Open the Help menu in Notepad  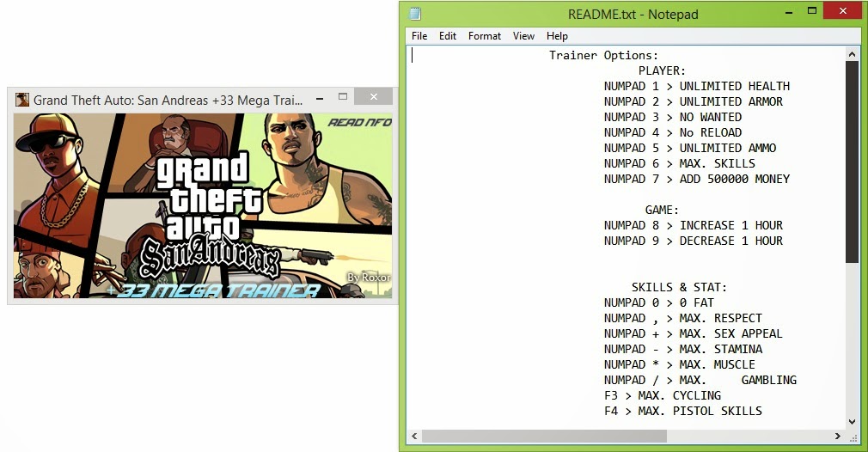click(557, 36)
